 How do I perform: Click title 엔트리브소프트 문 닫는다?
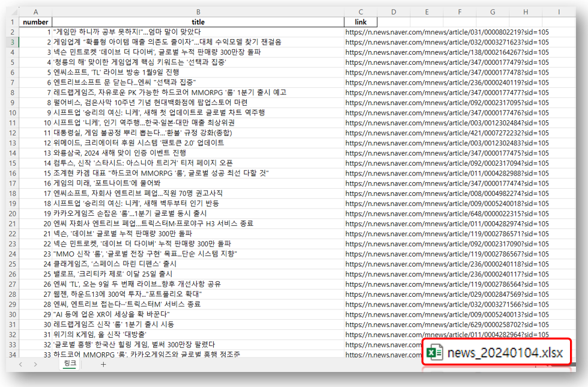(124, 82)
